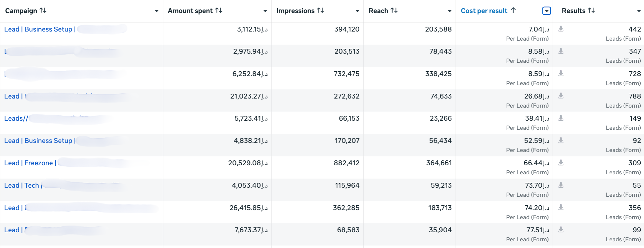
Task: Click the Impressions sort arrows icon
Action: (x=320, y=11)
